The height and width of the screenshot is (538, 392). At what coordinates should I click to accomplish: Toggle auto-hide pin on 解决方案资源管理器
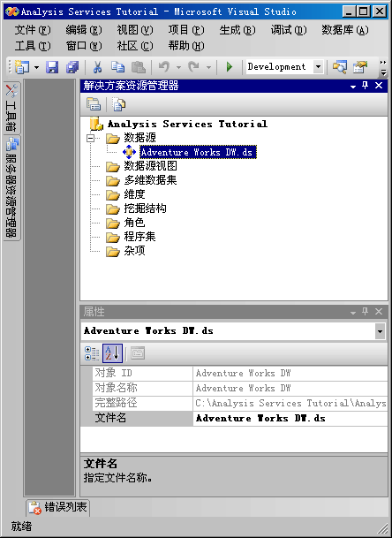point(366,86)
